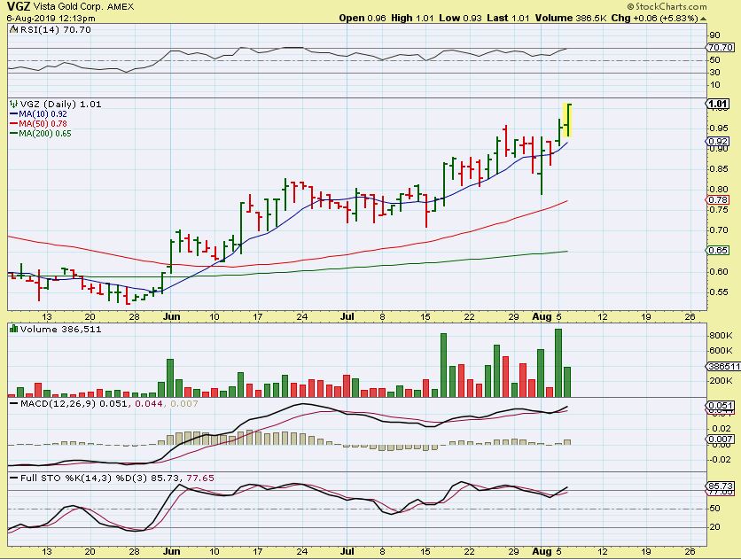Click the 85.73 stochastic axis value tag
The height and width of the screenshot is (560, 741).
[x=721, y=486]
